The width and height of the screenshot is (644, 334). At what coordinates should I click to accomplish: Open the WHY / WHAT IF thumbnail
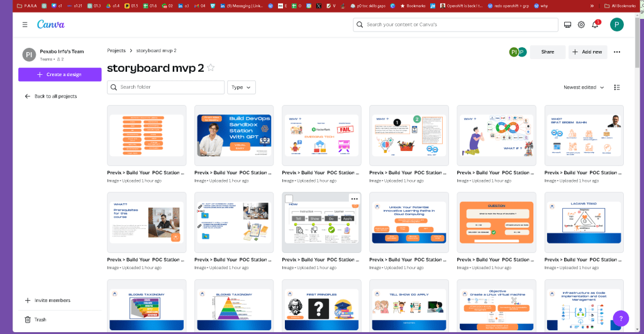point(497,136)
